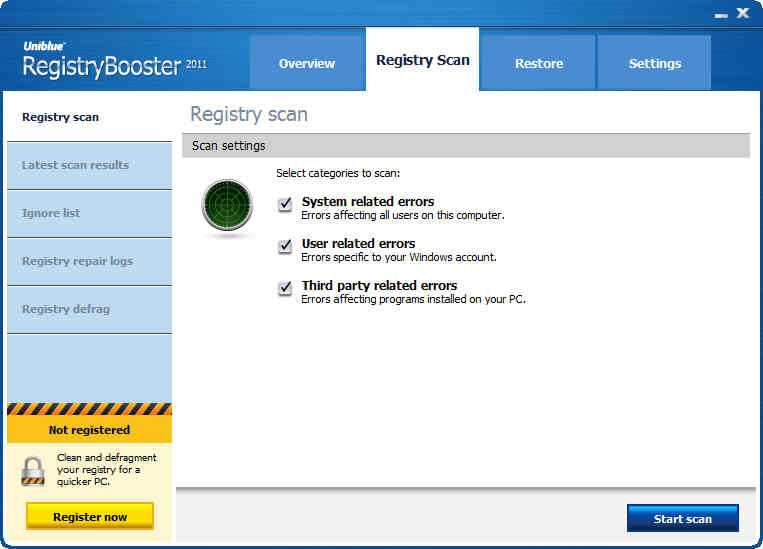763x549 pixels.
Task: Click the Scan settings header bar
Action: coord(466,146)
